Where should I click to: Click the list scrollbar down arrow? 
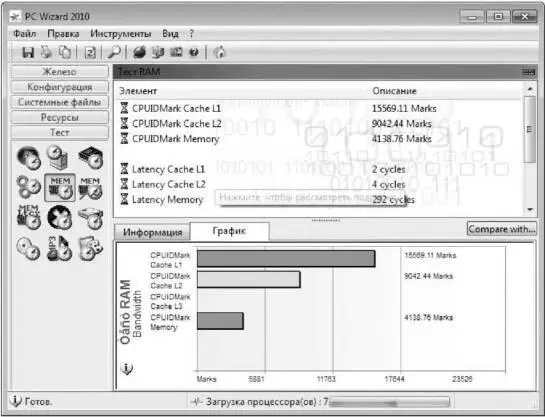tap(530, 209)
